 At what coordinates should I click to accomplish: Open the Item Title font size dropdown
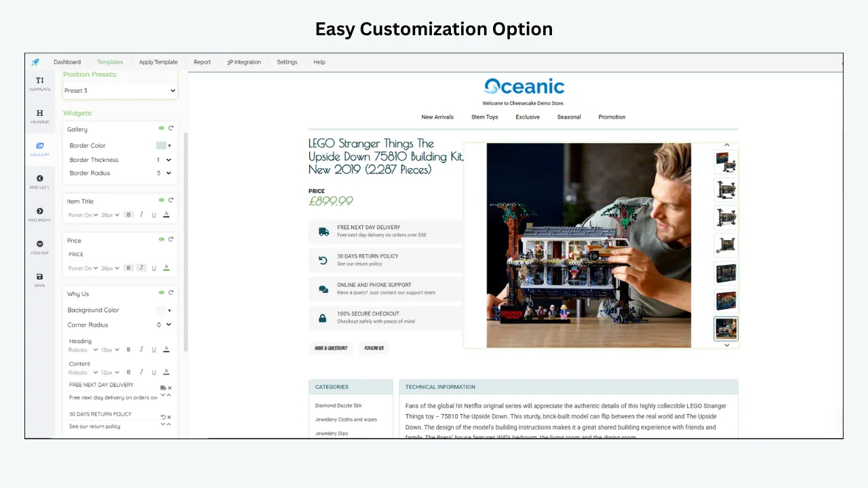pos(110,215)
